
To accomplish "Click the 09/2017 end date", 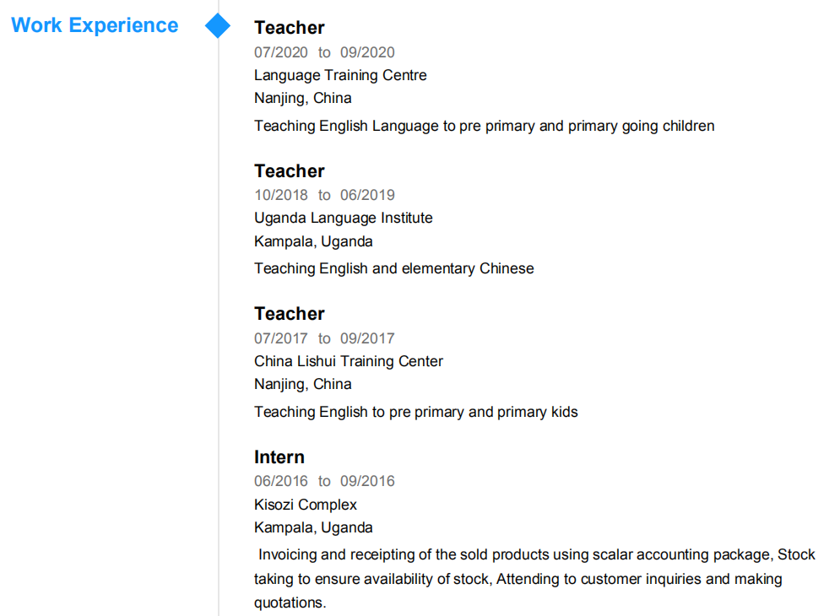I will click(367, 338).
